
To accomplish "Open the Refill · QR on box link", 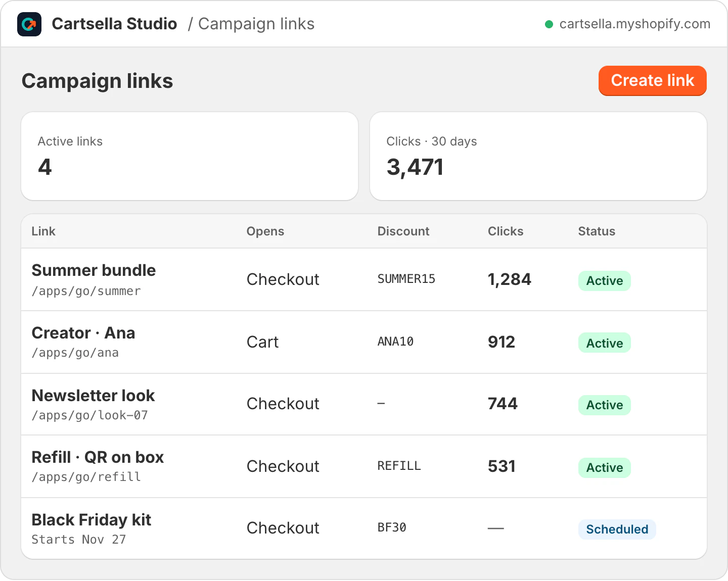I will (x=98, y=457).
